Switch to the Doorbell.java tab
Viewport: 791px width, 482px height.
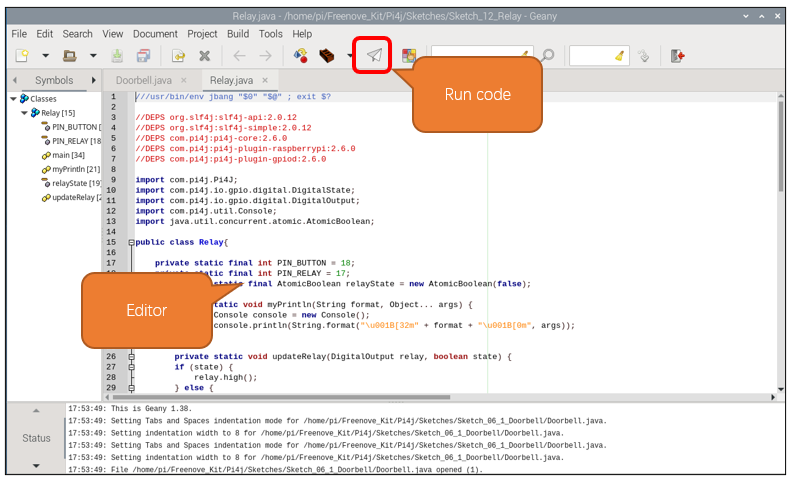click(x=143, y=80)
